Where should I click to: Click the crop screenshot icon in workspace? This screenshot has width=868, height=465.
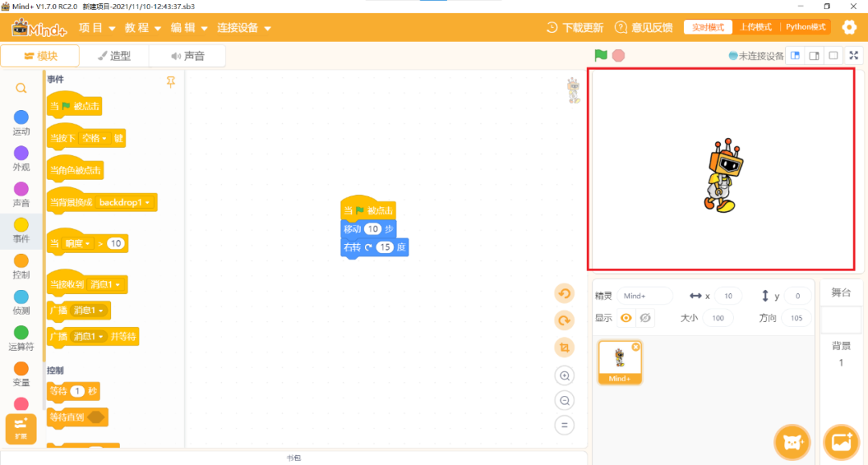click(x=565, y=348)
